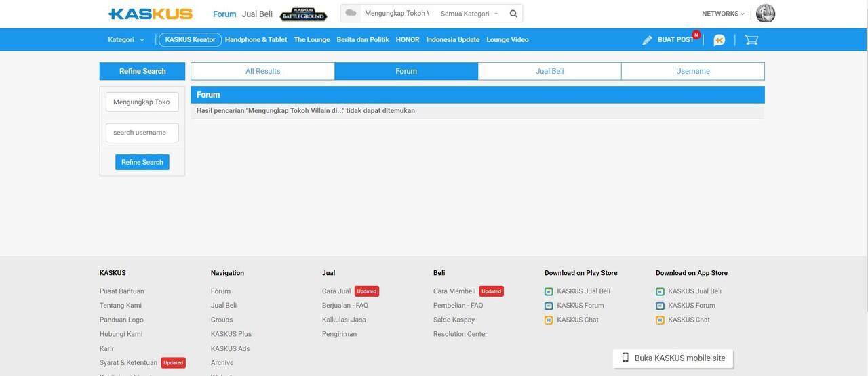The height and width of the screenshot is (376, 868).
Task: Click the Refine Search submit button
Action: click(142, 162)
